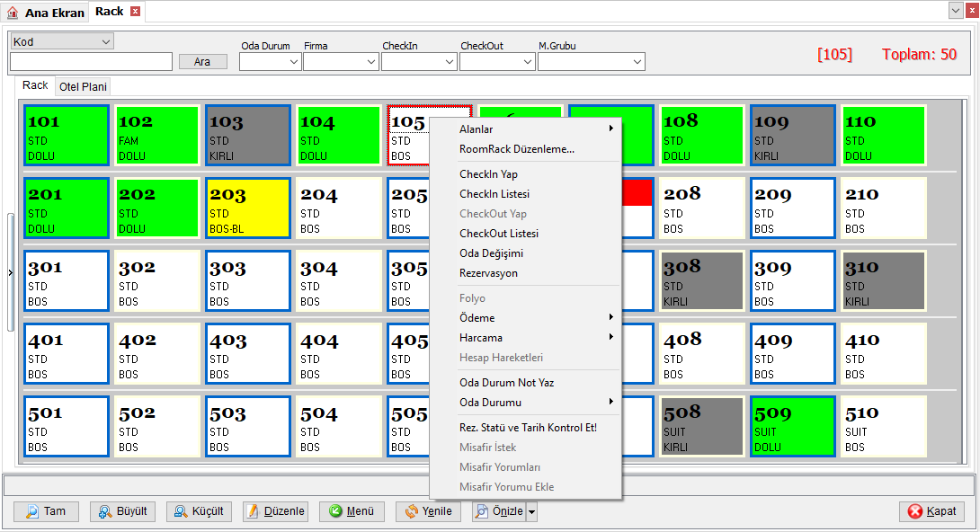Open the Oda Durumu submenu
The height and width of the screenshot is (532, 980).
tap(526, 403)
